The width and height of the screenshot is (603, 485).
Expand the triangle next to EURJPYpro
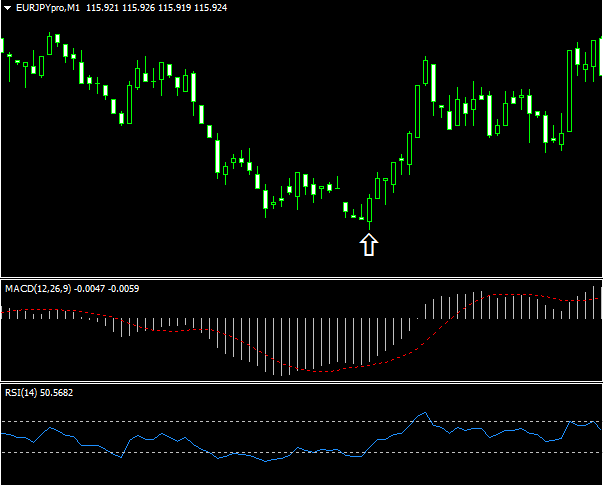click(x=8, y=8)
